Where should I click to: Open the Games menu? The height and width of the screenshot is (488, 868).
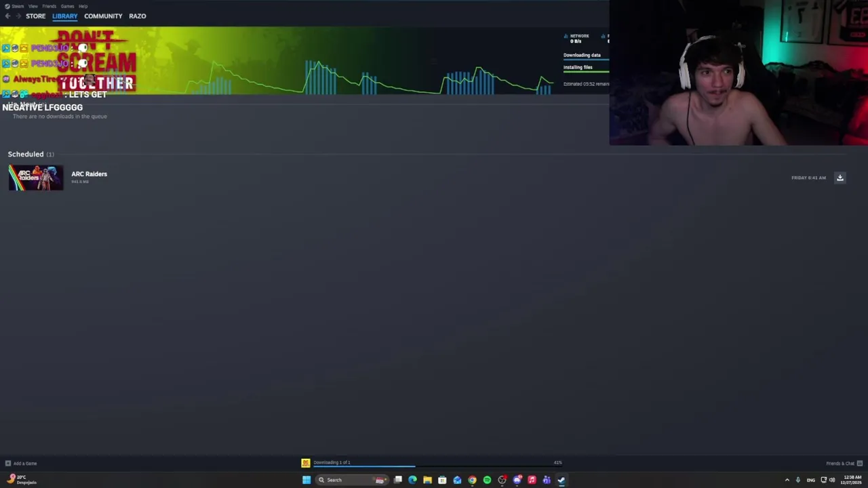pyautogui.click(x=67, y=6)
